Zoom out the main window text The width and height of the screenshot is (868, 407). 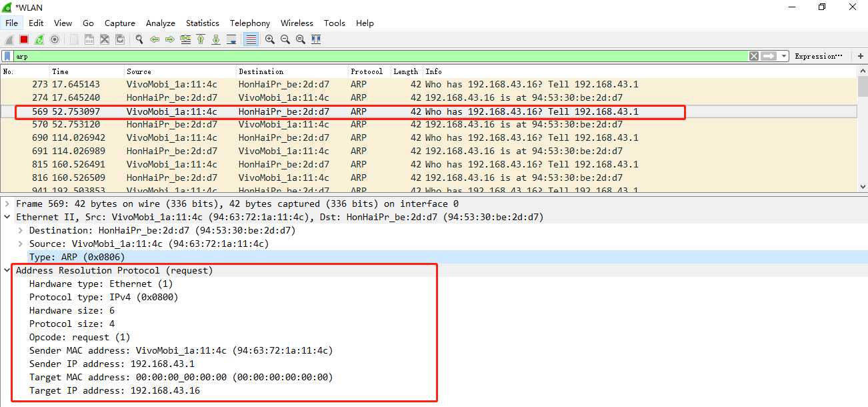(285, 39)
